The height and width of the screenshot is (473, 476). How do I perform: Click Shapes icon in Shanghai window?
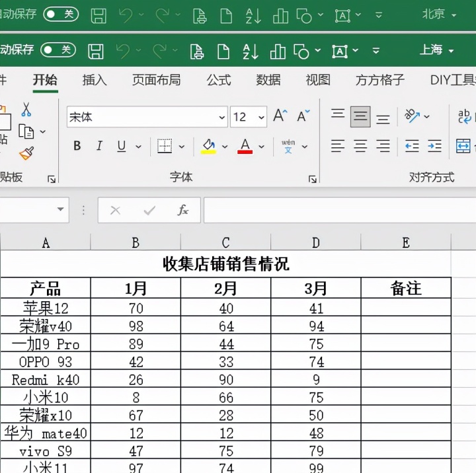tap(301, 52)
